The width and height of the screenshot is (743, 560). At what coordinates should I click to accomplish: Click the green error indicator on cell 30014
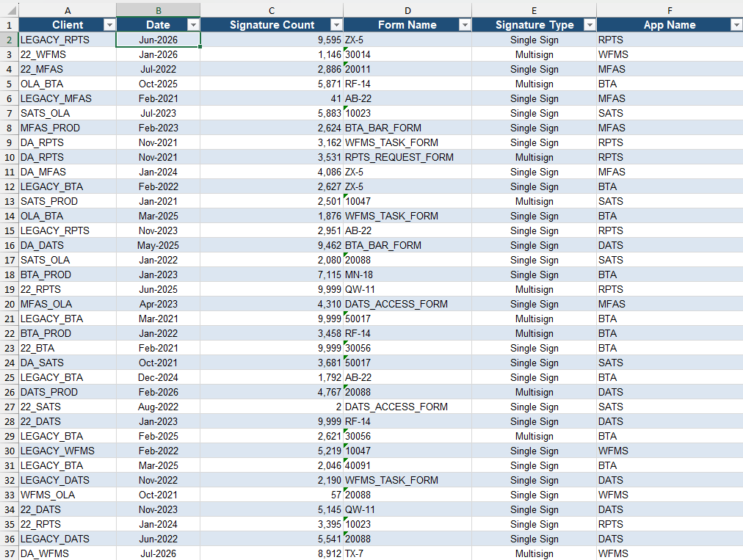tap(346, 49)
